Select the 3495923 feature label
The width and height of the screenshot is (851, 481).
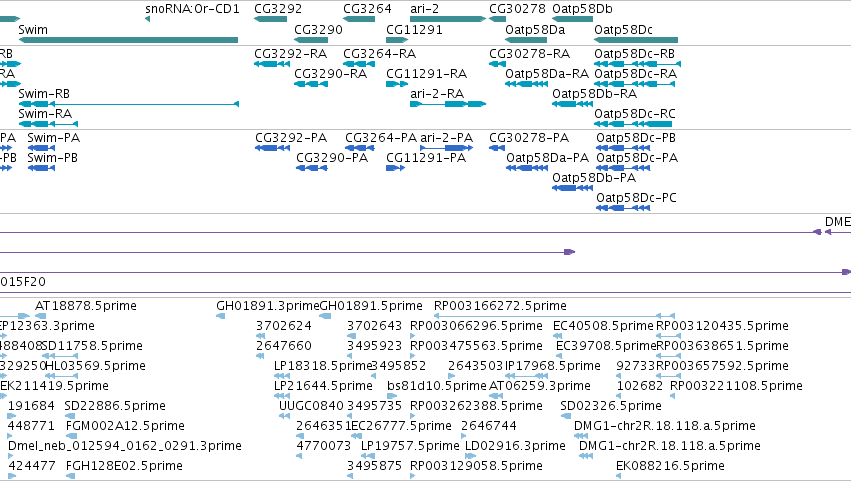[374, 346]
